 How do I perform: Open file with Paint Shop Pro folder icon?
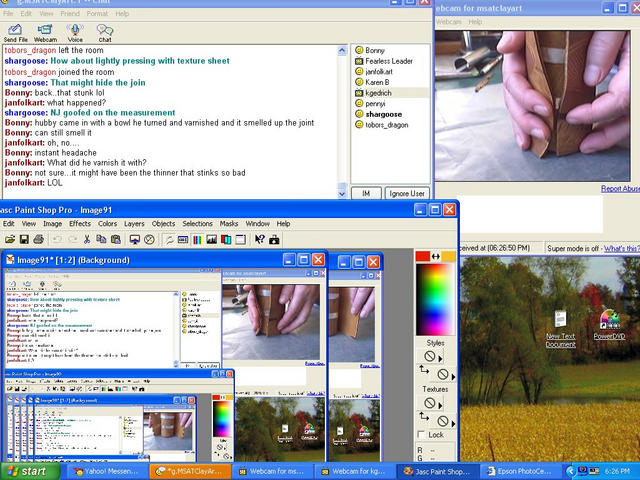pos(10,240)
